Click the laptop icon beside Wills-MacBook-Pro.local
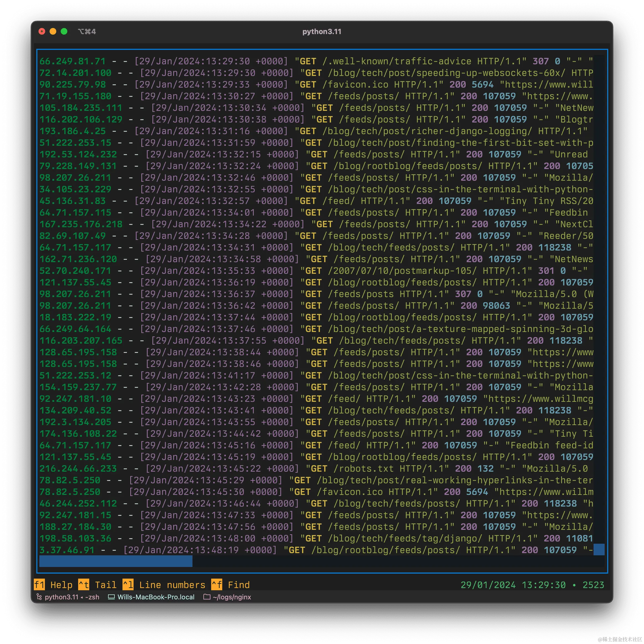Screen dimensions: 644x644 [111, 597]
